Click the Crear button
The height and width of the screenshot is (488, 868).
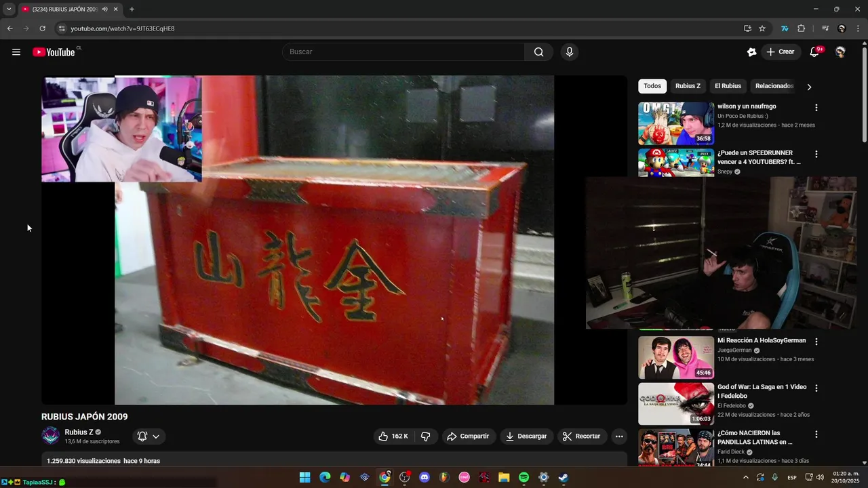coord(781,52)
